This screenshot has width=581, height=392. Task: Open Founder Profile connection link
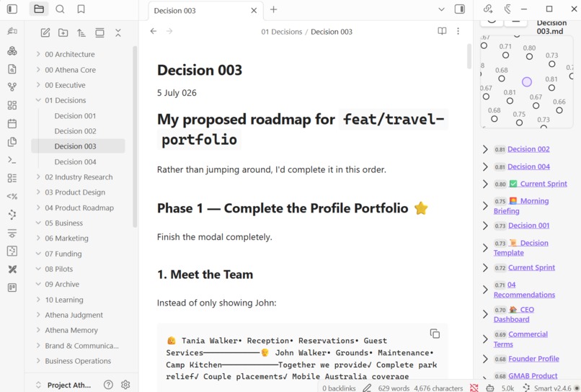click(x=533, y=359)
